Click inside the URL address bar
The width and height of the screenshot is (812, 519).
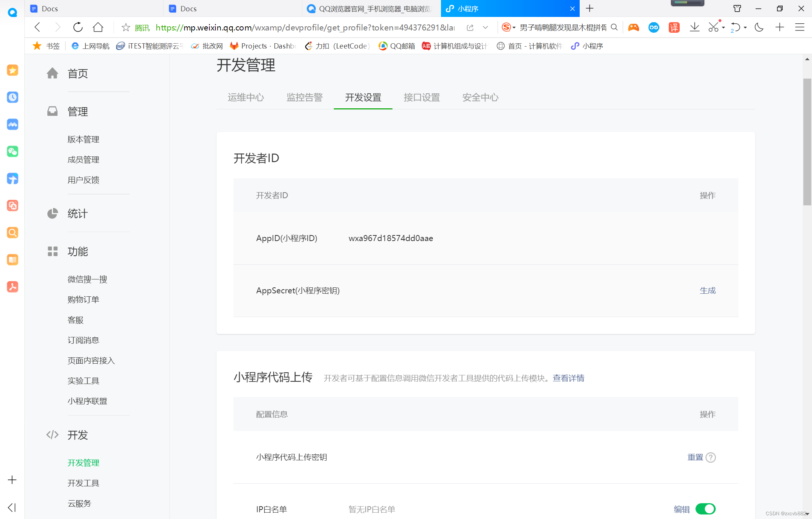click(x=301, y=27)
